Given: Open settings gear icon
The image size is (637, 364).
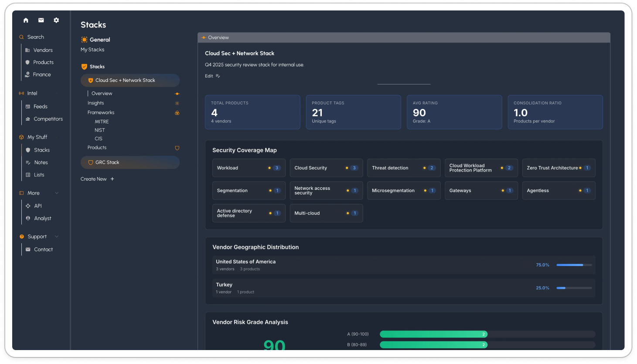Looking at the screenshot, I should coord(56,20).
